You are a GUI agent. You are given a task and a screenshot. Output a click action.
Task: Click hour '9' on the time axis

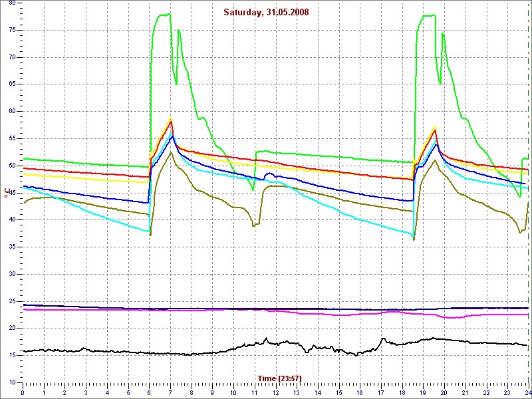pyautogui.click(x=212, y=393)
